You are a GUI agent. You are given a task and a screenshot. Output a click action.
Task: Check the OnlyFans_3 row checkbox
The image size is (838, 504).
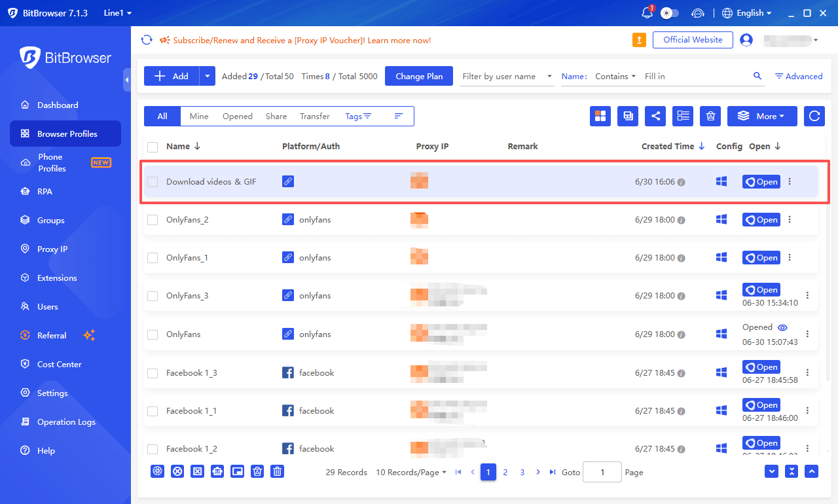[x=153, y=296]
